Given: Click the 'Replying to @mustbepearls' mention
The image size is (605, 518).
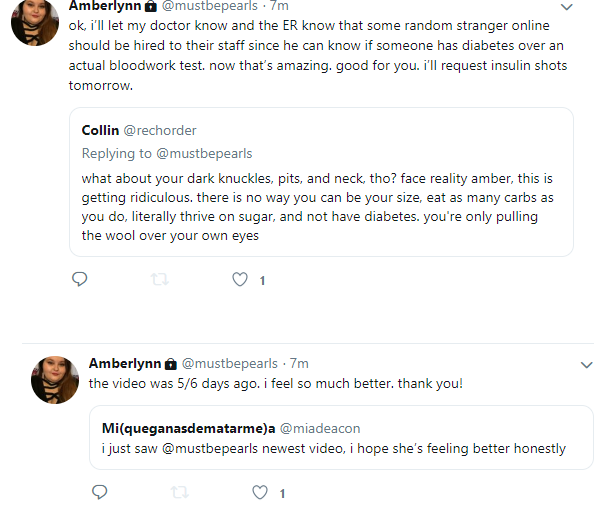Looking at the screenshot, I should click(x=204, y=154).
